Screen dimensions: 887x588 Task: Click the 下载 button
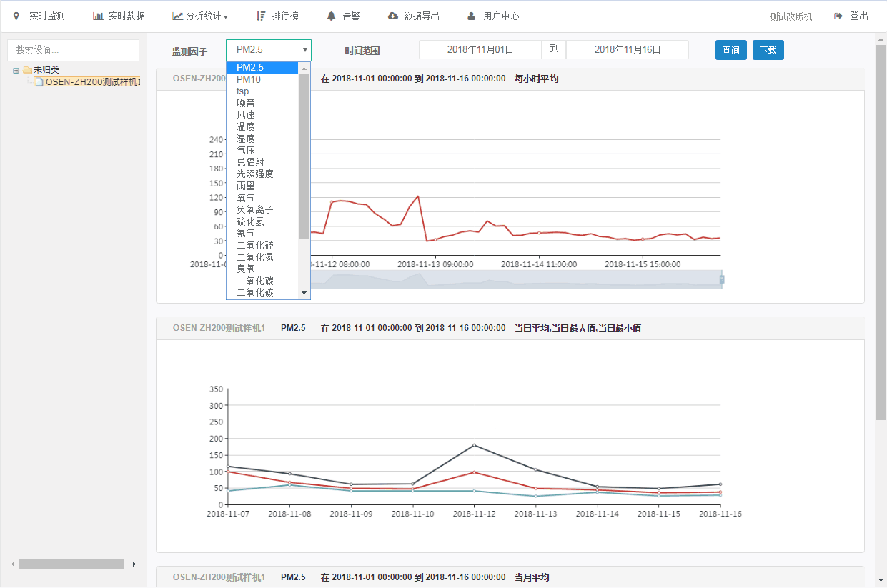click(768, 50)
